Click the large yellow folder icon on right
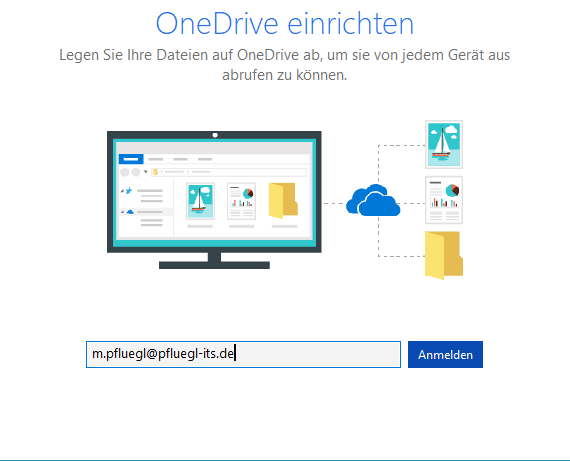This screenshot has height=461, width=570. [x=444, y=256]
